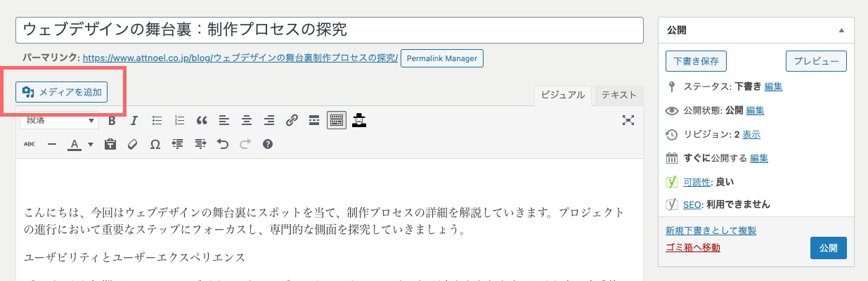The width and height of the screenshot is (868, 281).
Task: Apply italic formatting
Action: point(134,120)
